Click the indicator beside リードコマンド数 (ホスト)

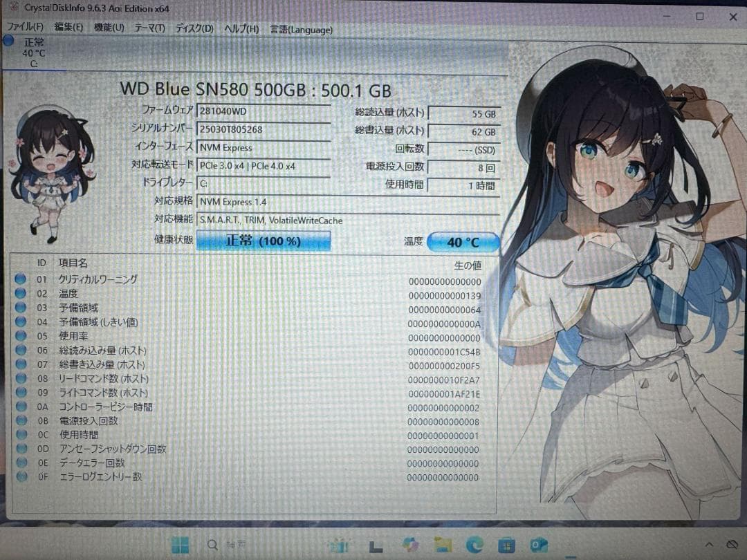click(x=21, y=378)
